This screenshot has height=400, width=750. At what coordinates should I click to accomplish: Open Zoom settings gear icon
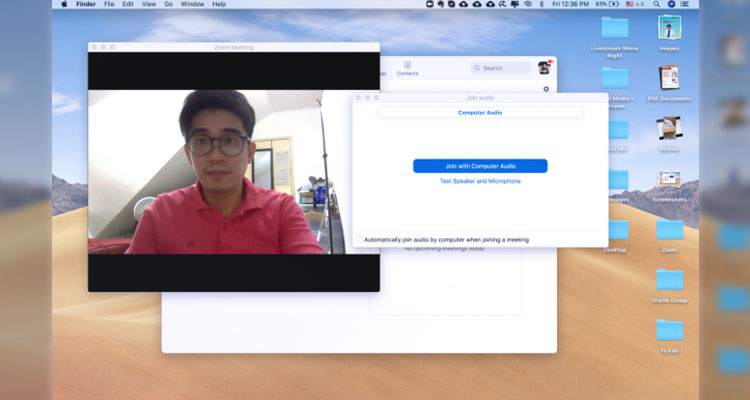coord(546,89)
